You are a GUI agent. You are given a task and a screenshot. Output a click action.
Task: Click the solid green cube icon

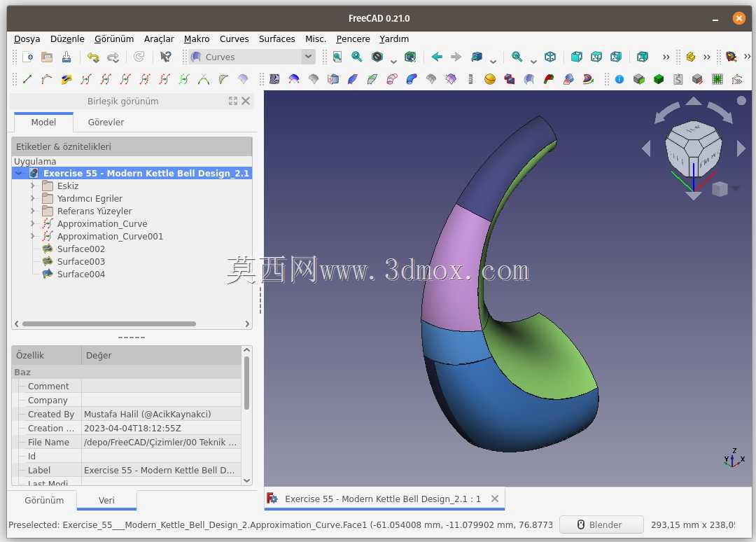click(659, 79)
